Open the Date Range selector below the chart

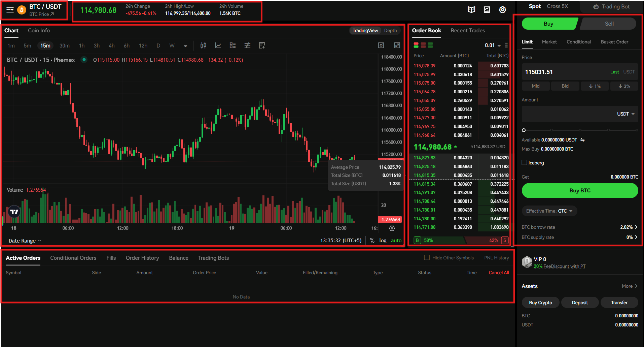click(24, 240)
